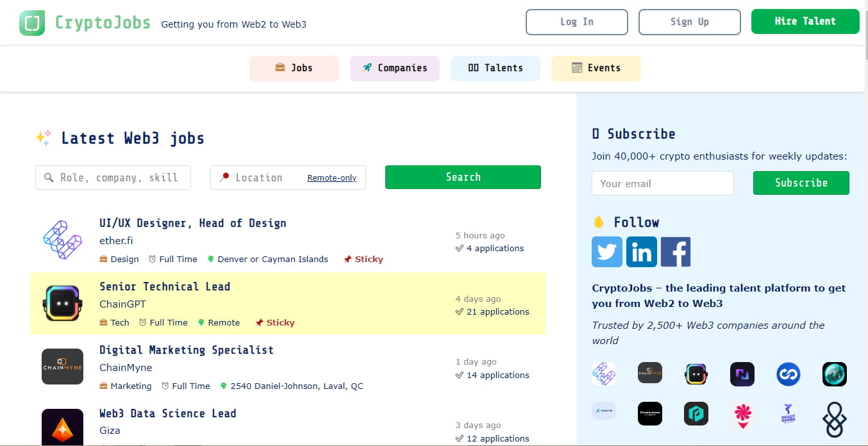Click Sticky label on ether.fi job
The height and width of the screenshot is (446, 868).
coord(363,260)
